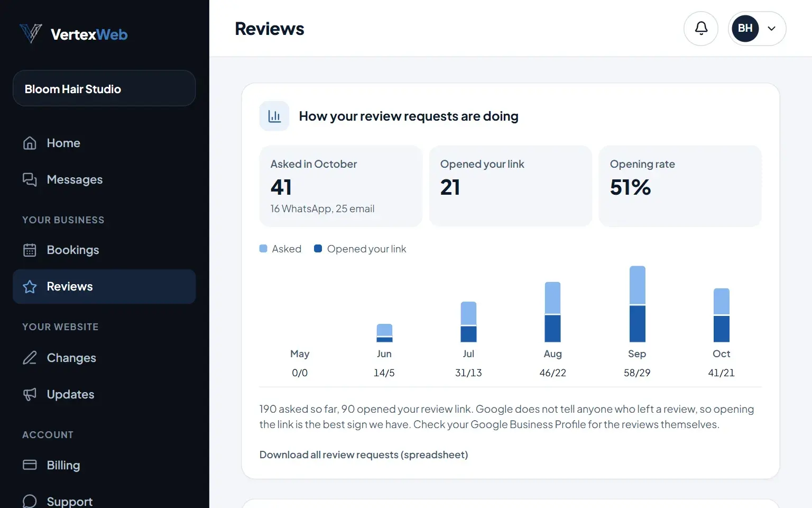The width and height of the screenshot is (812, 508).
Task: Open the Bloom Hair Studio business selector
Action: [x=104, y=88]
